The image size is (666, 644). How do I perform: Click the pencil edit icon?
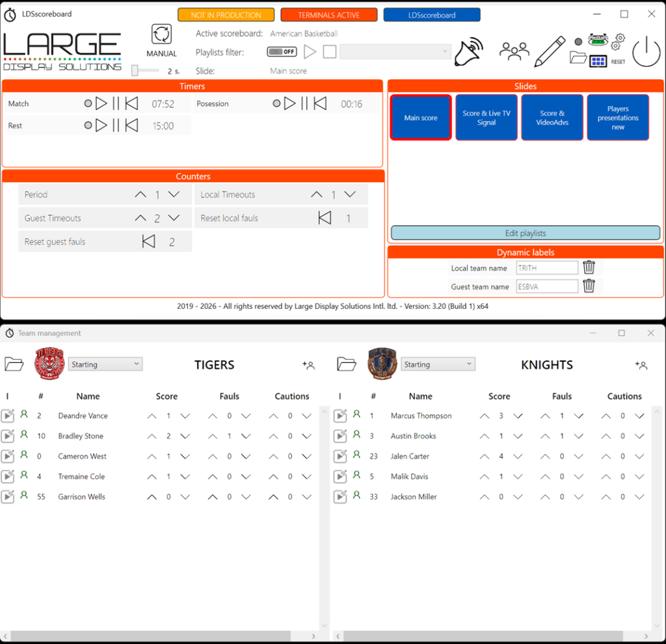(550, 51)
